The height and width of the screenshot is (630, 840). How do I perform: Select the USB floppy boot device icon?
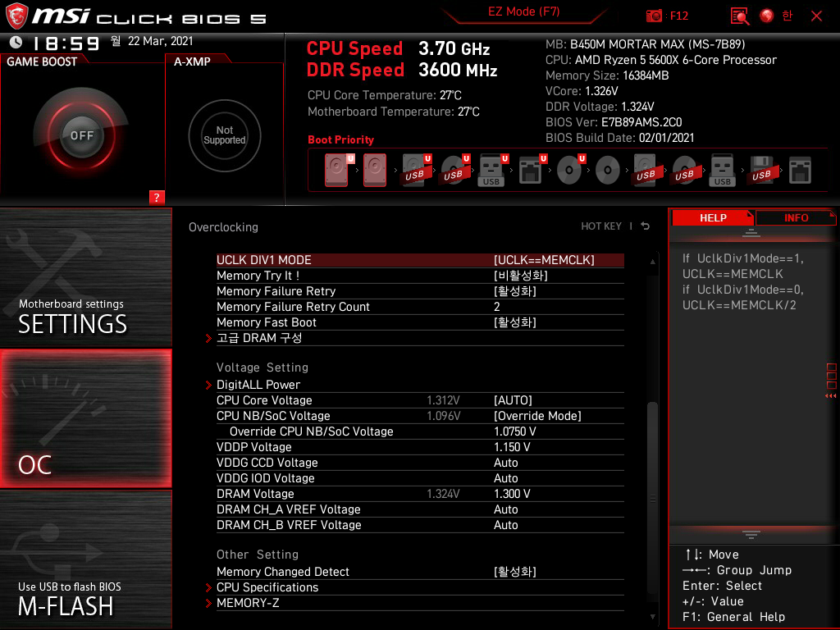(x=762, y=171)
